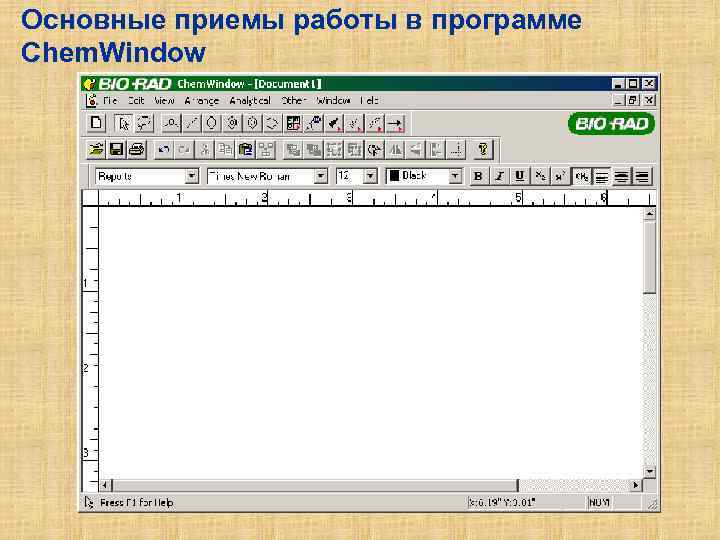Copy selection with the copy icon
This screenshot has height=540, width=720.
tap(225, 150)
